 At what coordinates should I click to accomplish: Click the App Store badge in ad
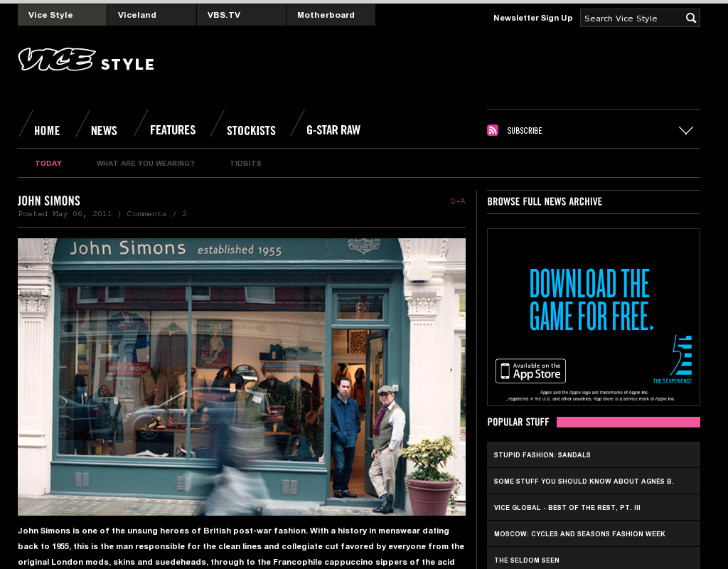530,371
